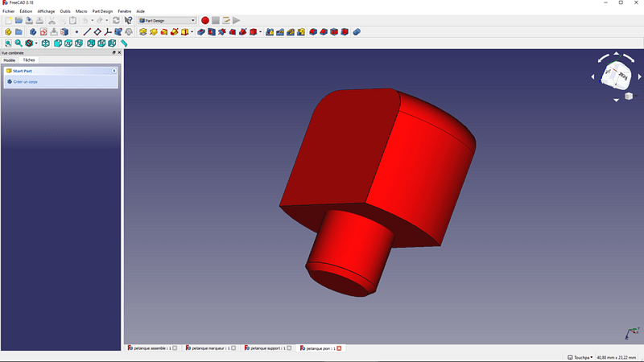Click the Cut scissors icon
Image resolution: width=644 pixels, height=362 pixels.
pos(52,21)
